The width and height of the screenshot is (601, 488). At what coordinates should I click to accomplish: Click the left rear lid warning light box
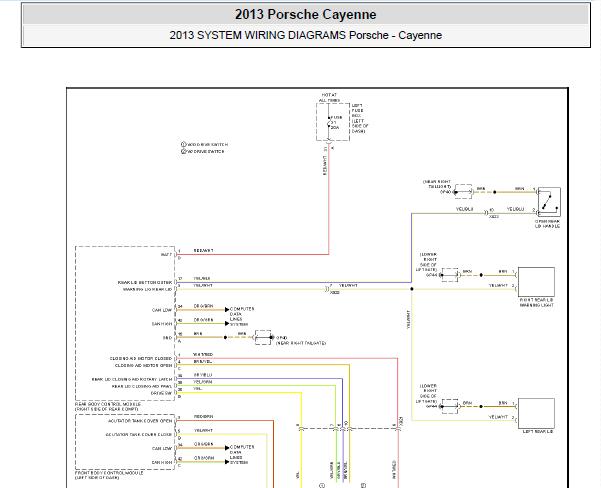(x=536, y=413)
